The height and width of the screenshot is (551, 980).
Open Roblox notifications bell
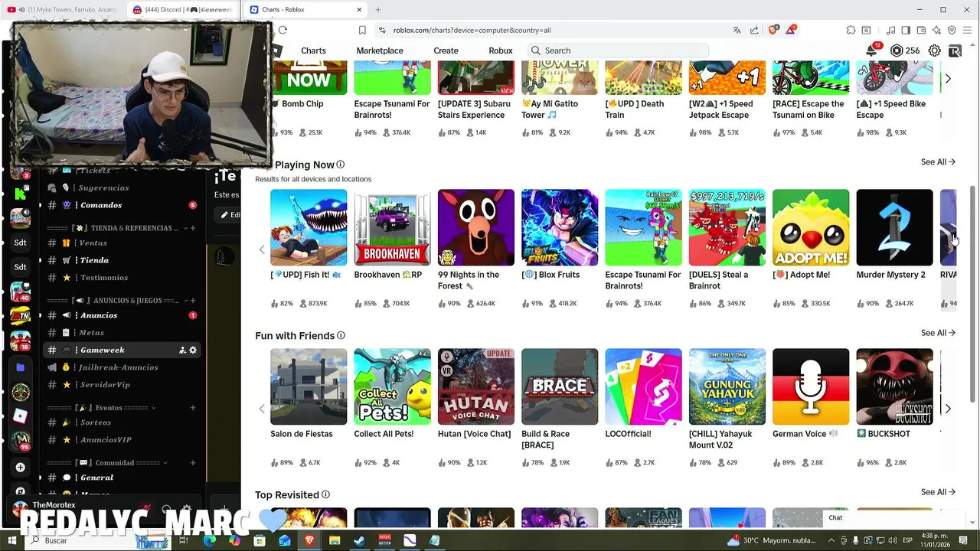click(872, 51)
